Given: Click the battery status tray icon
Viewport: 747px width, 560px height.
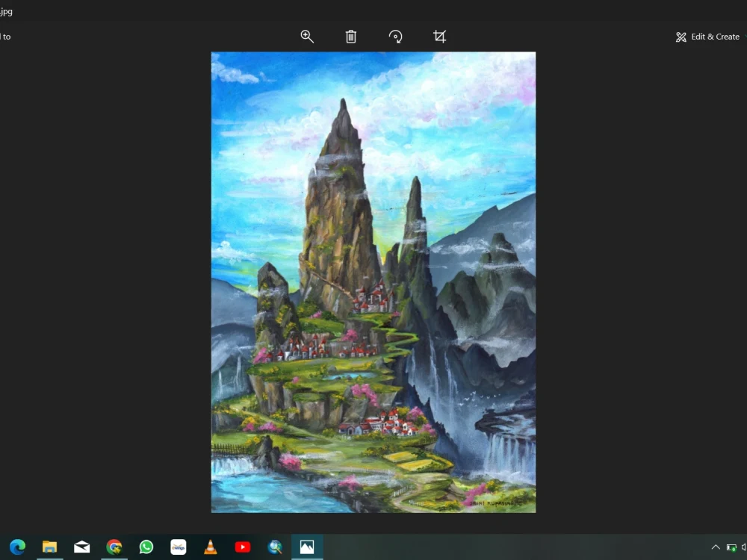Looking at the screenshot, I should (731, 547).
